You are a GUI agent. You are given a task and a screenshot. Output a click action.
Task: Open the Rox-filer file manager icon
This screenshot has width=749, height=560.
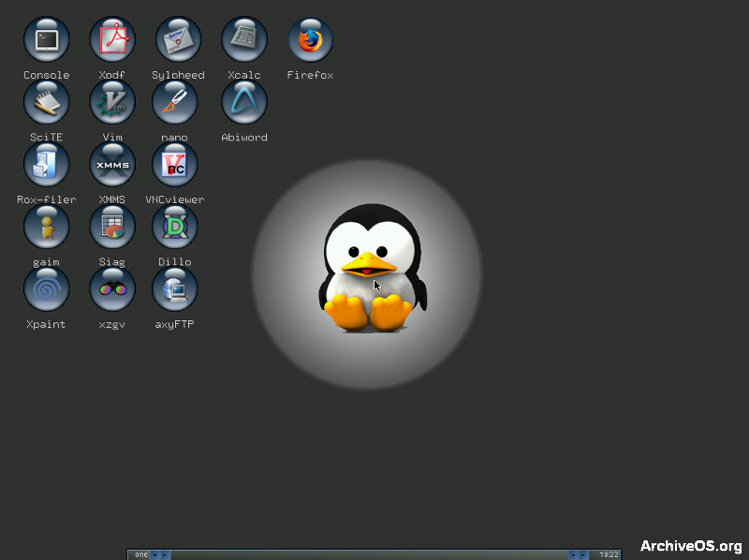46,164
